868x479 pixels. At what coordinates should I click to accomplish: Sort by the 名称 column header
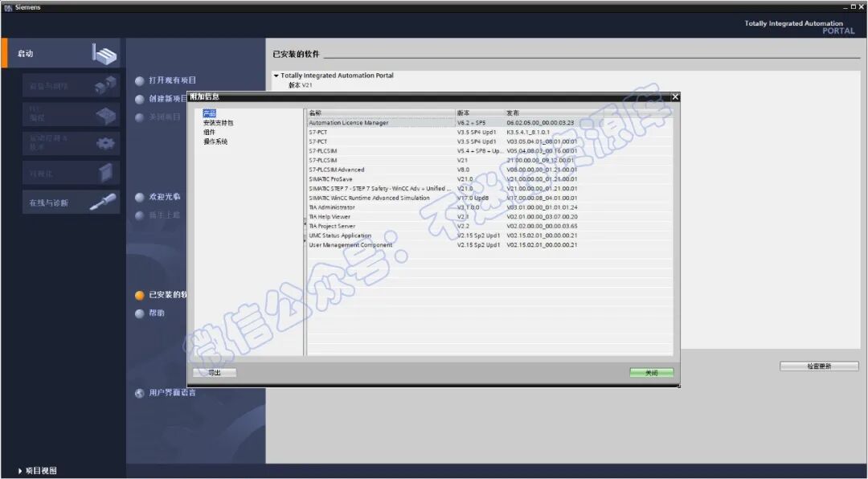tap(382, 113)
